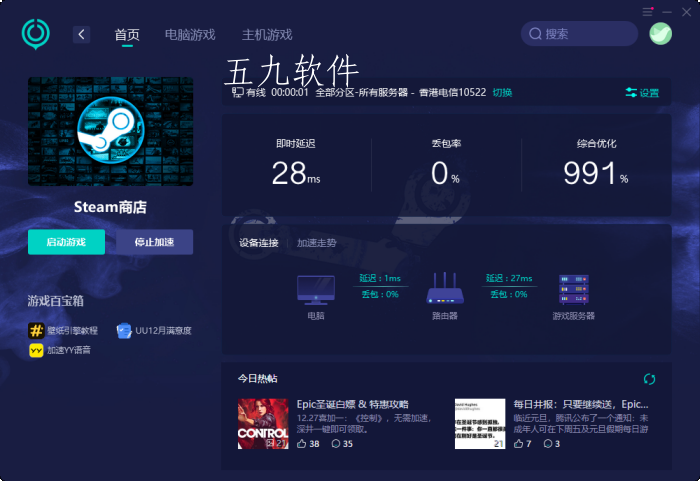Click the sliders icon beside 设置

point(631,92)
